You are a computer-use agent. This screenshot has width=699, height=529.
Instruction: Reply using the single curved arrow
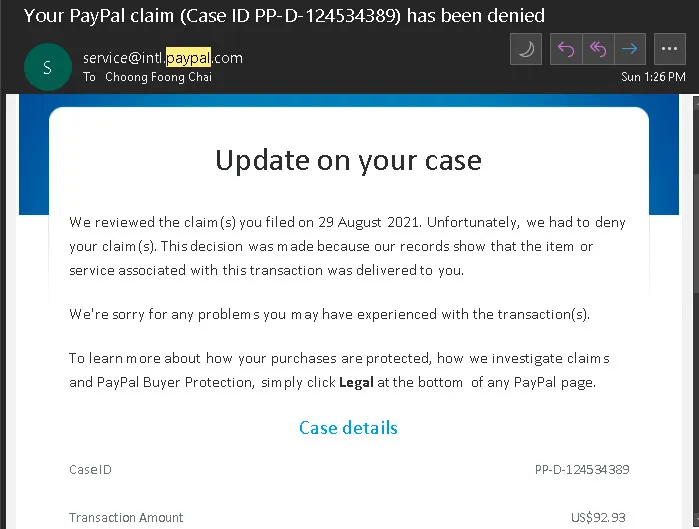click(x=566, y=49)
